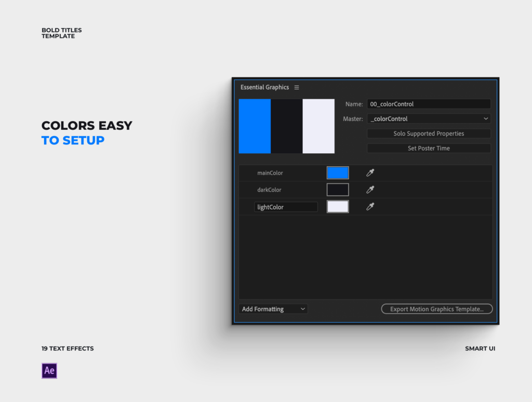Select the darkColor property label
The width and height of the screenshot is (532, 402).
click(270, 190)
